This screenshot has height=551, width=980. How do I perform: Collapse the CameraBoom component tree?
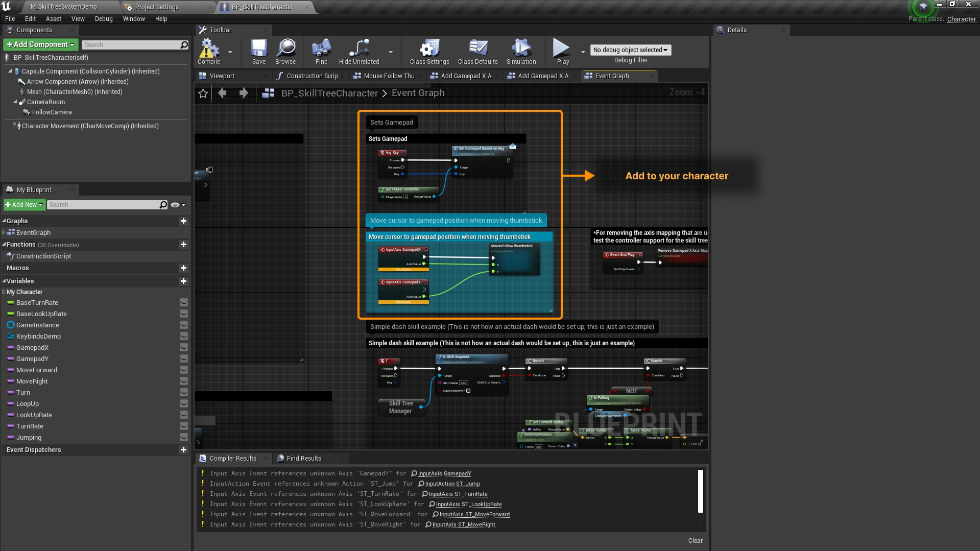(x=15, y=102)
